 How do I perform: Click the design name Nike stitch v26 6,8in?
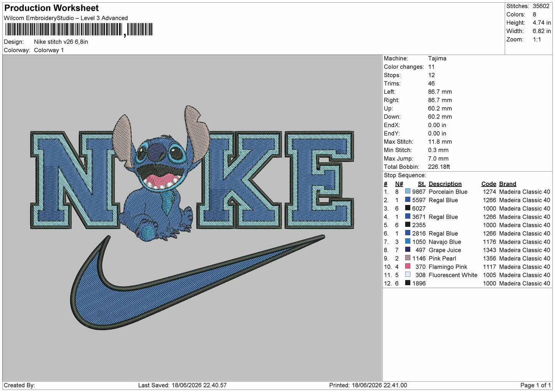pos(61,42)
